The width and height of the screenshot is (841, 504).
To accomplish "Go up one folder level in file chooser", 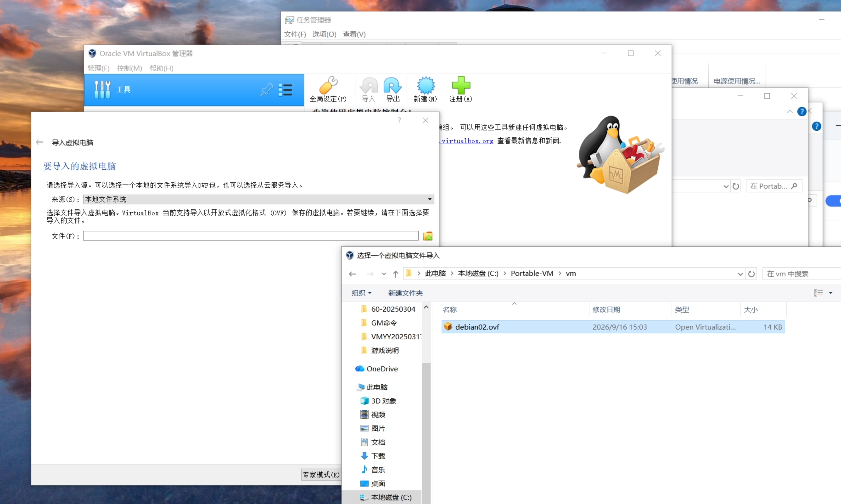I will pos(395,274).
